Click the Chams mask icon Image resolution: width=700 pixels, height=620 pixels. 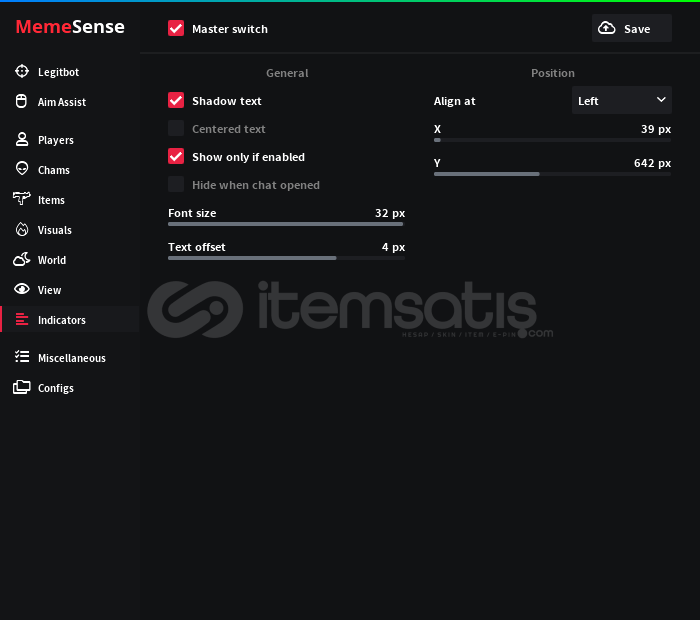22,169
